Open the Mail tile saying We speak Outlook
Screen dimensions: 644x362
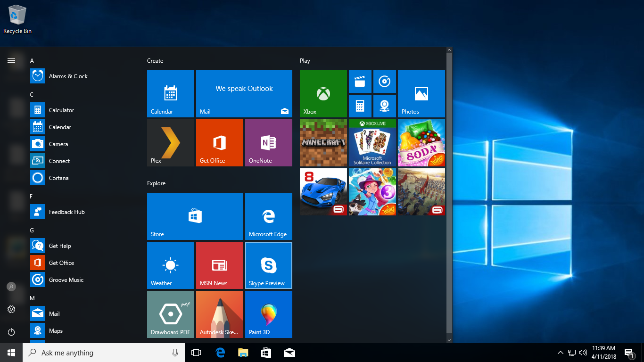click(244, 94)
